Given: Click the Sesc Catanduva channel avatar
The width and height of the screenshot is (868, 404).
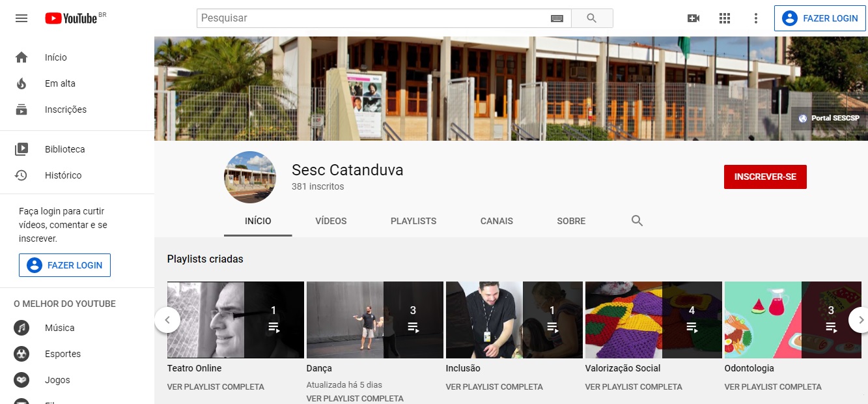Looking at the screenshot, I should point(250,177).
